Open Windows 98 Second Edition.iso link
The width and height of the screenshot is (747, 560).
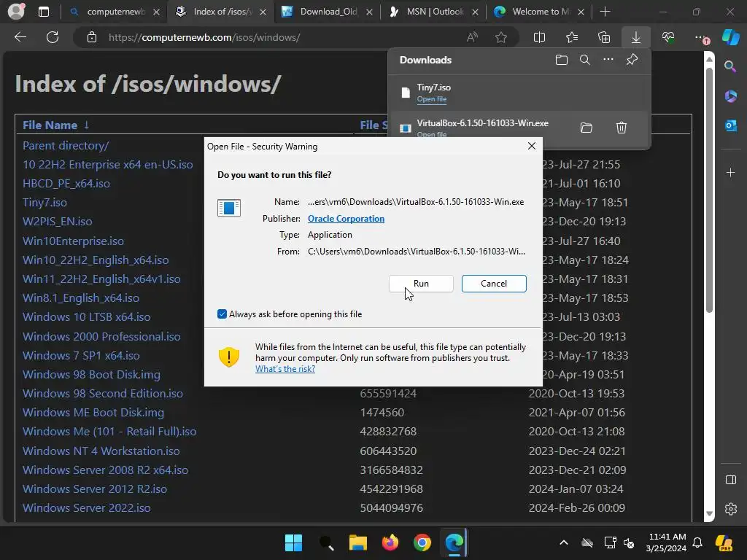click(102, 394)
